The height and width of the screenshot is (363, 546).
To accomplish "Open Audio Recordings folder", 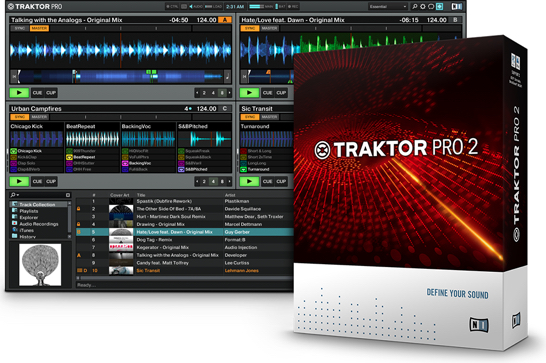I will (x=39, y=224).
